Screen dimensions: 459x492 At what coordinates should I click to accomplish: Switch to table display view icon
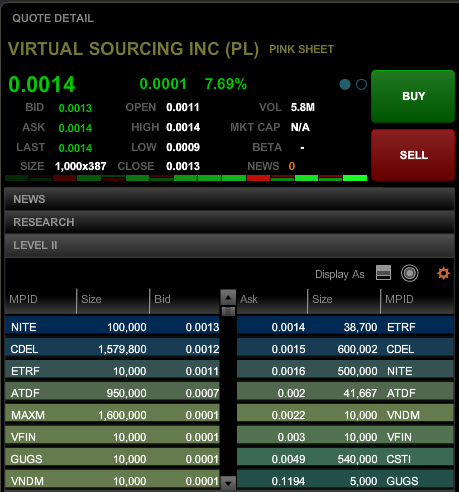tap(383, 273)
